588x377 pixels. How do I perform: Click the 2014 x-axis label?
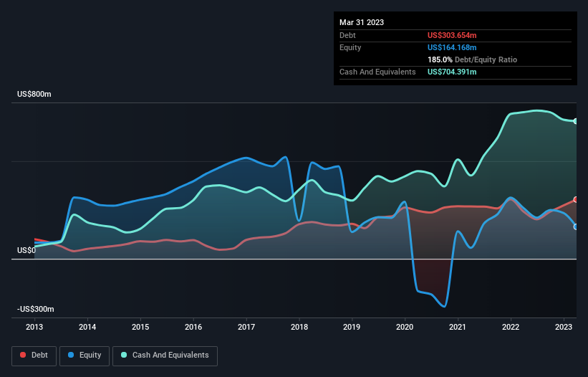point(87,327)
